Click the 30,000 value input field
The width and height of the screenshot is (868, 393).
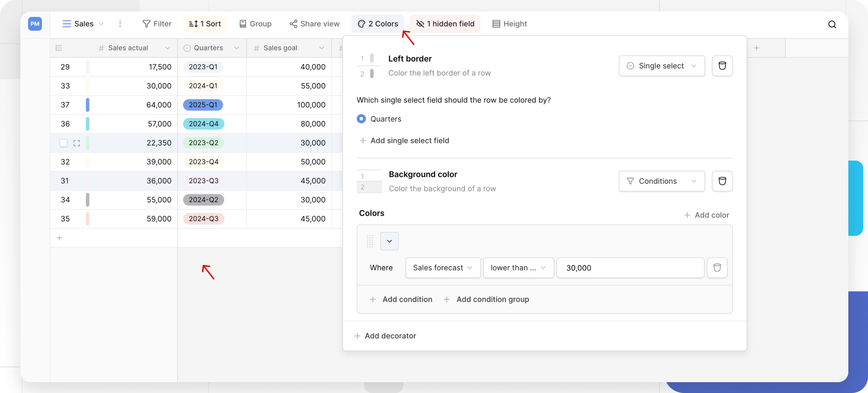(630, 268)
